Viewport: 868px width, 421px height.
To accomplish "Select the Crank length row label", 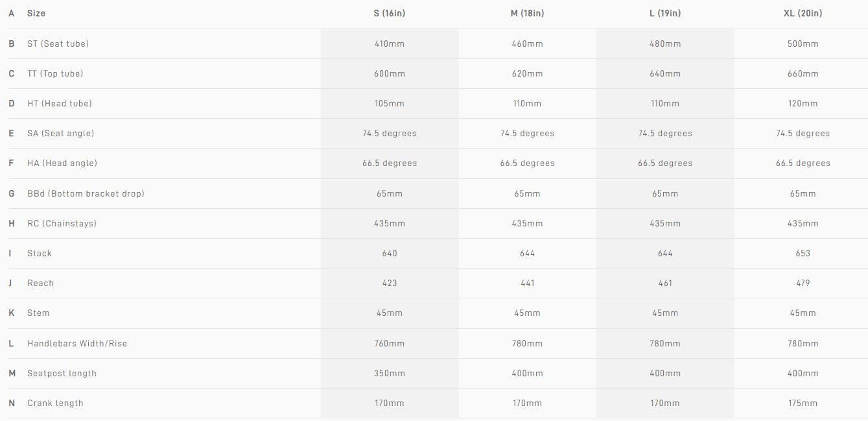I will (55, 403).
